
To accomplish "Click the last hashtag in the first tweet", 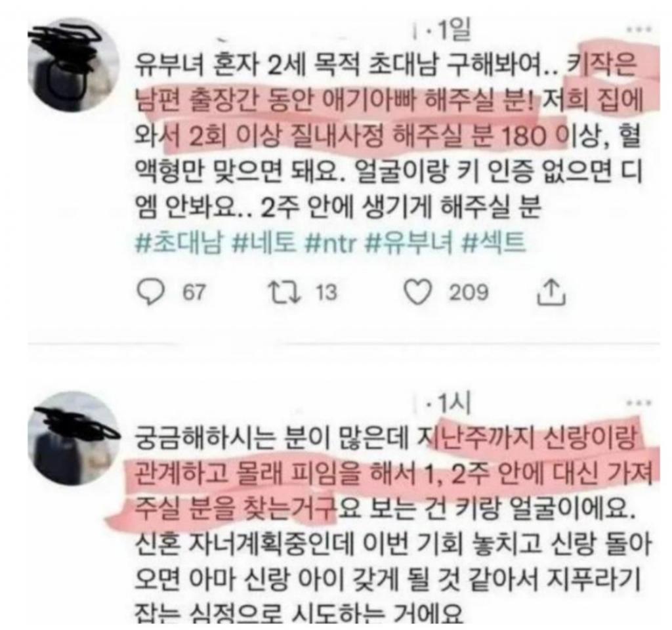I will 494,243.
